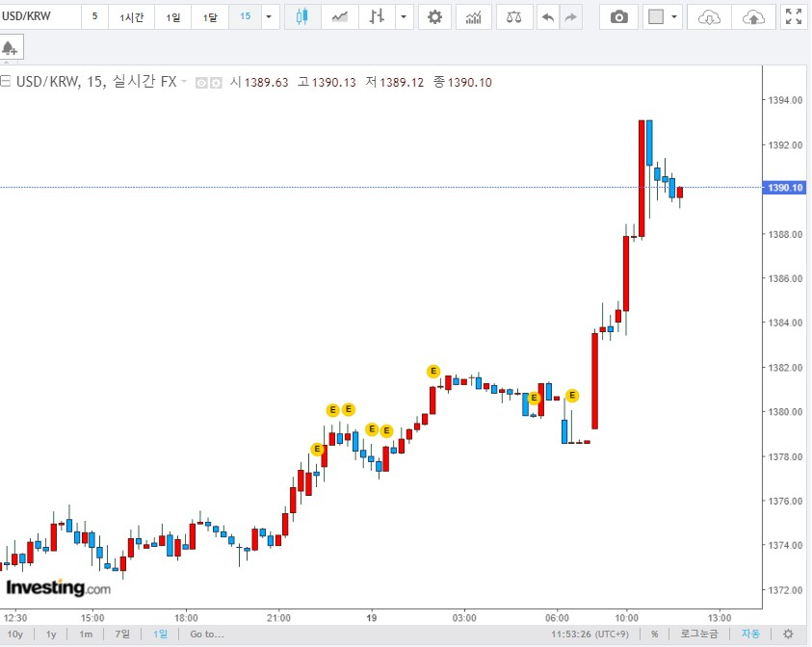Toggle 로그눈금 log scale
Viewport: 812px width, 647px height.
pos(698,634)
